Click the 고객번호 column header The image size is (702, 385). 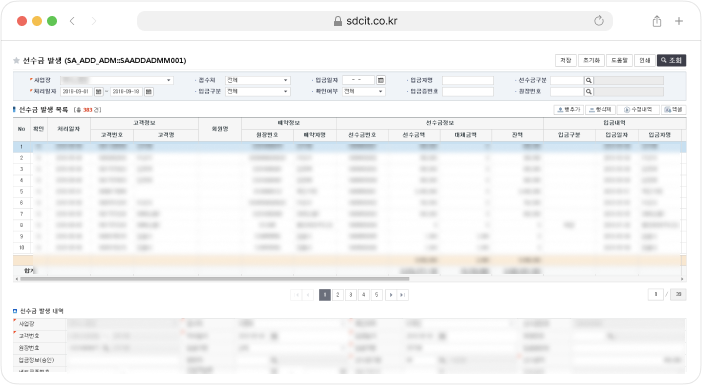click(x=112, y=135)
